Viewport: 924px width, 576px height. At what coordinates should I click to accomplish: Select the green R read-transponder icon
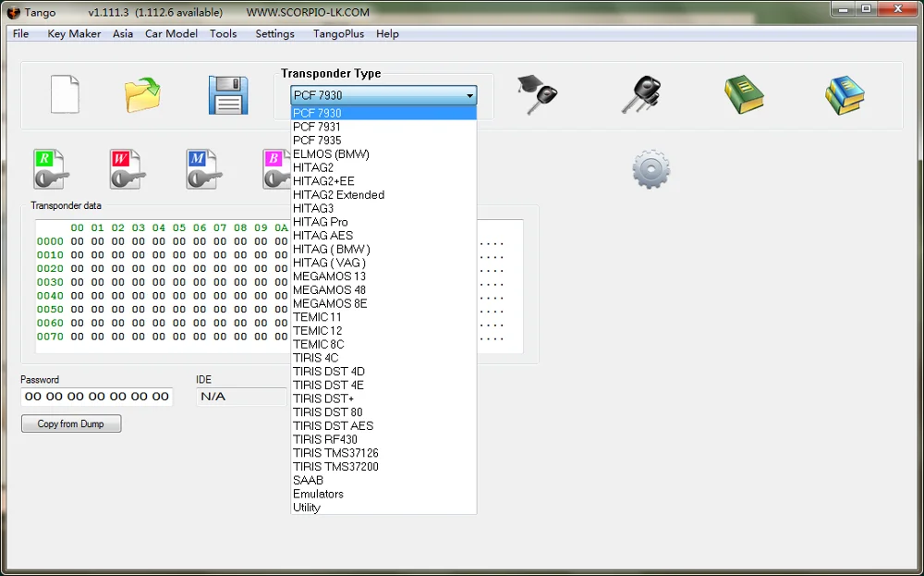coord(50,169)
